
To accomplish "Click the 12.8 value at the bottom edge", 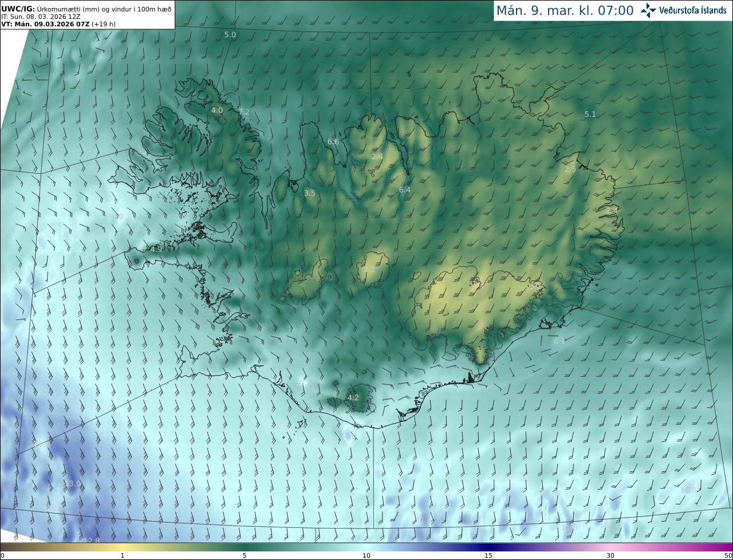I will click(x=92, y=541).
